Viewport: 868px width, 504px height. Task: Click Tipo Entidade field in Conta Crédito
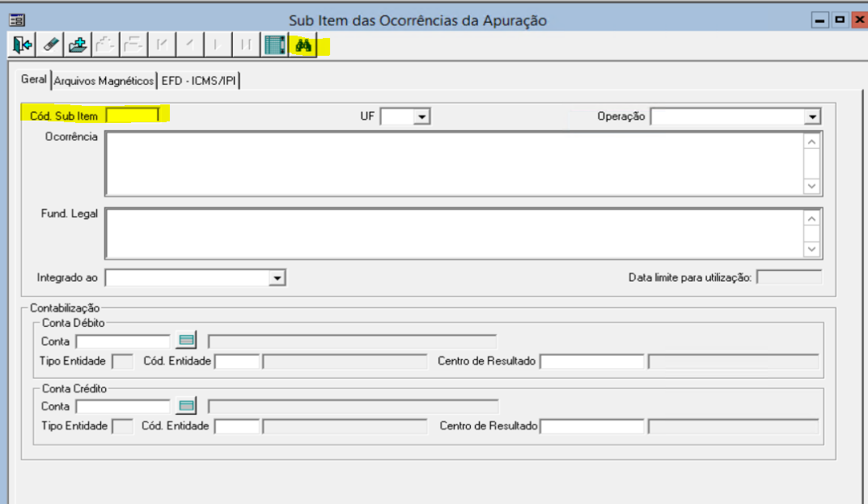(x=122, y=426)
